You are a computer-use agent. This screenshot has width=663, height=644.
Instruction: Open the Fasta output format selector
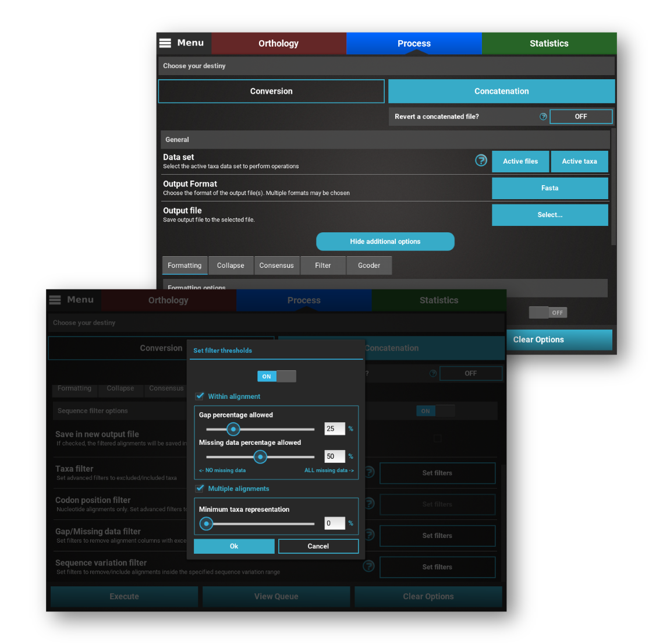tap(549, 188)
